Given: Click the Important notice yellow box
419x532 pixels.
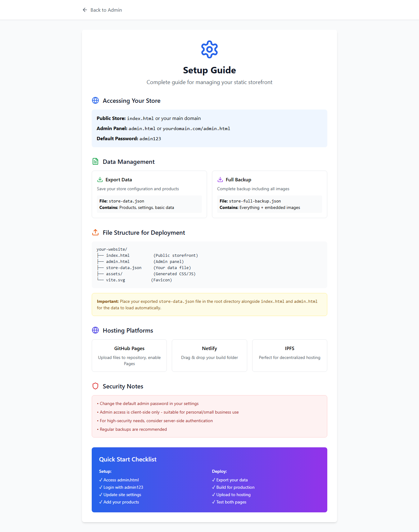Looking at the screenshot, I should coord(209,305).
